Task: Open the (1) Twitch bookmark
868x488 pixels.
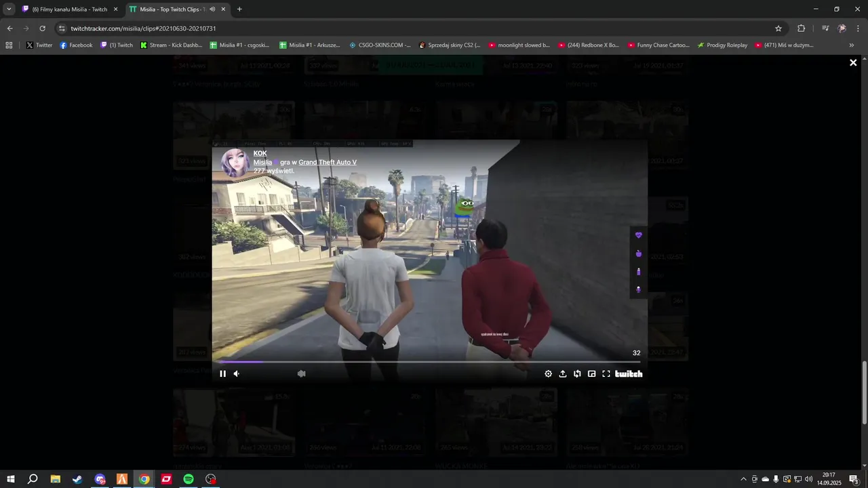Action: pyautogui.click(x=117, y=45)
